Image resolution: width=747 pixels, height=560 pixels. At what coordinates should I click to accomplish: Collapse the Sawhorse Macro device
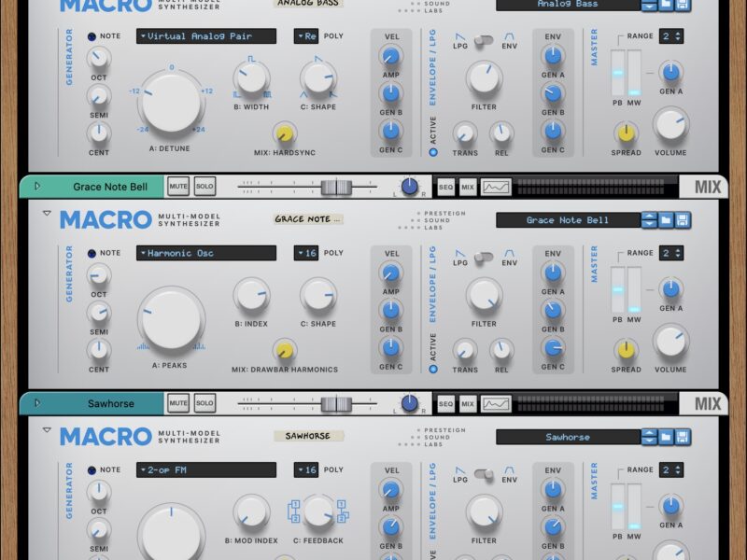click(x=47, y=430)
